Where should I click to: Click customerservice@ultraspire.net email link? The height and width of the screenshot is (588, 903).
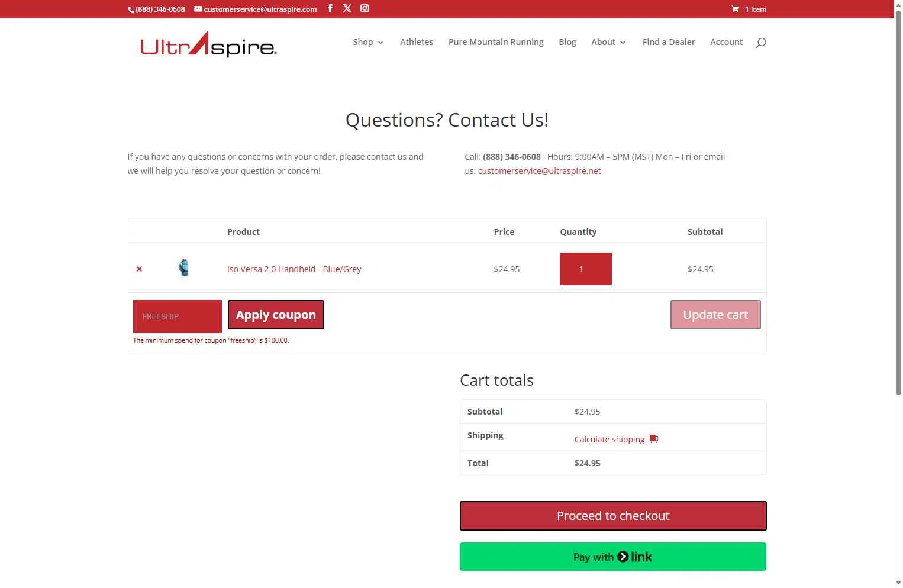click(540, 171)
